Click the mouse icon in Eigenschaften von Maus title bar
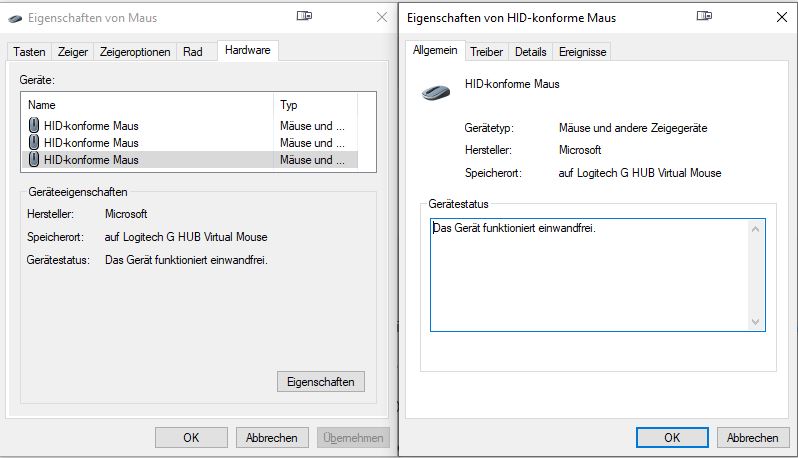 click(x=15, y=18)
